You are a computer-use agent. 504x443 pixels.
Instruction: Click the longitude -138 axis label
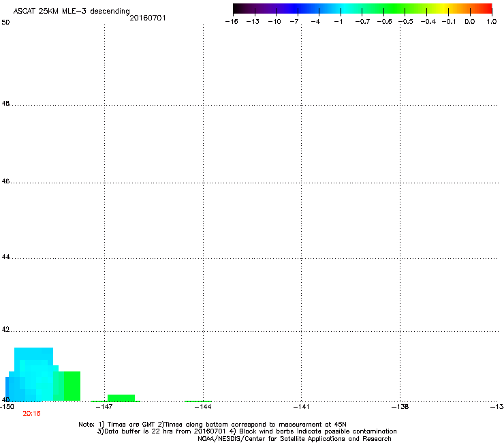400,407
